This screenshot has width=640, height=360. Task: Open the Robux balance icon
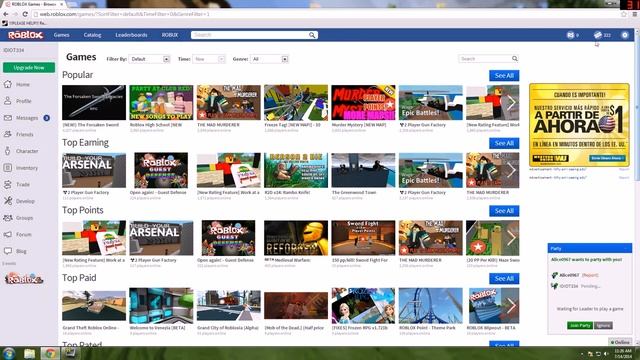click(570, 35)
